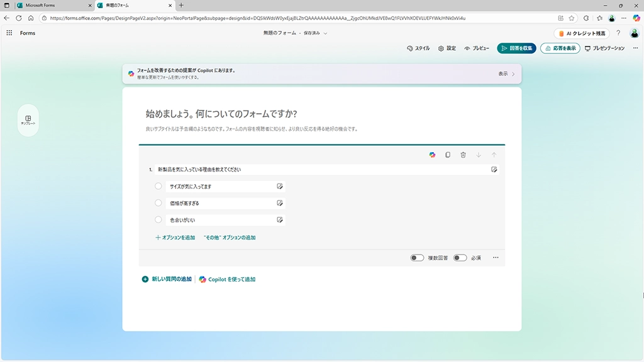Click edit icon beside サイズが気に入ってます option
The width and height of the screenshot is (644, 362).
click(x=280, y=187)
